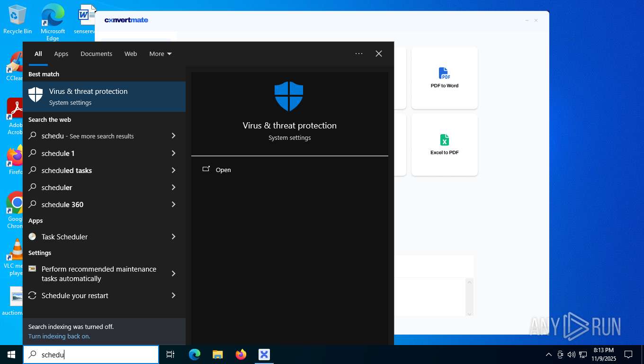Close the search panel with X
Image resolution: width=644 pixels, height=364 pixels.
click(379, 54)
